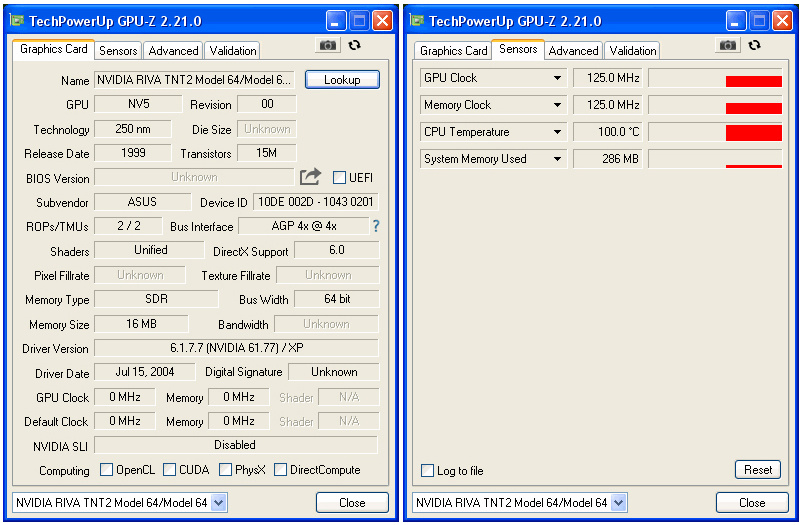Click GPU-Z app icon in right title bar
The width and height of the screenshot is (802, 525).
click(x=417, y=20)
